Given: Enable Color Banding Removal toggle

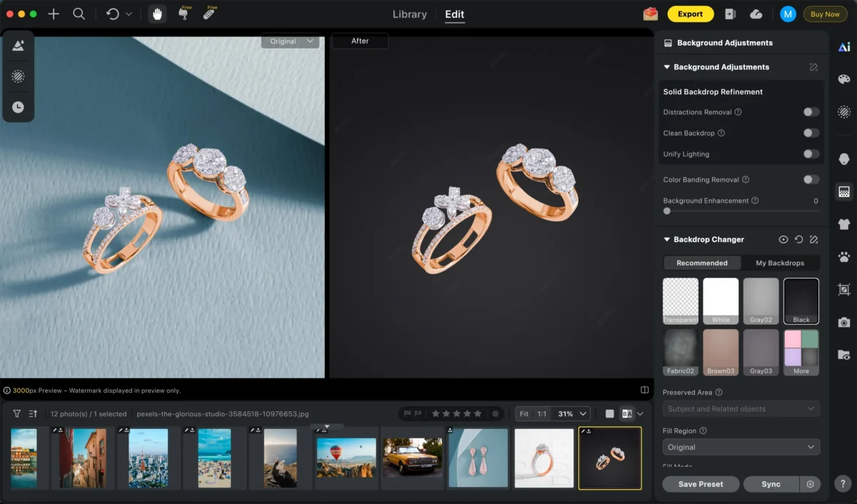Looking at the screenshot, I should coord(811,180).
